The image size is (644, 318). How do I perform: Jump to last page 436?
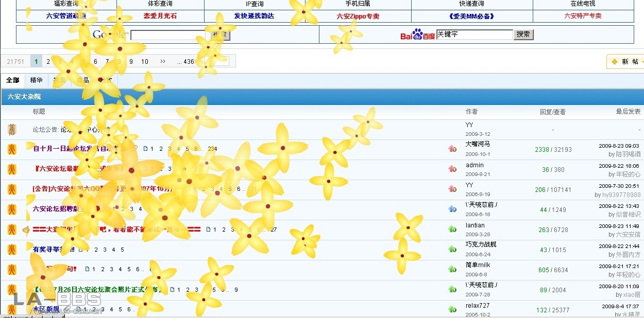tap(186, 62)
